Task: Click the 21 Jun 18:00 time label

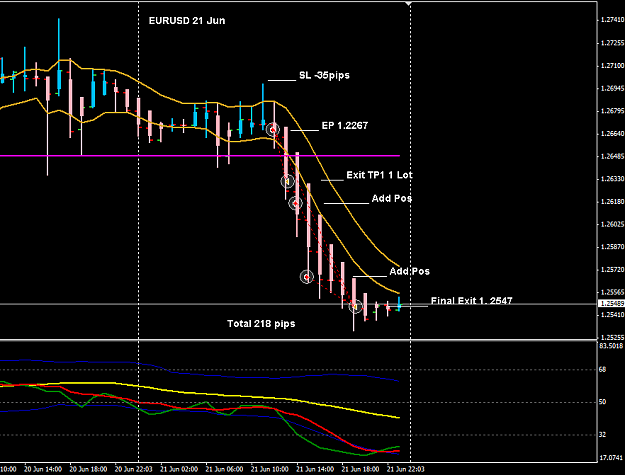Action: (x=361, y=469)
